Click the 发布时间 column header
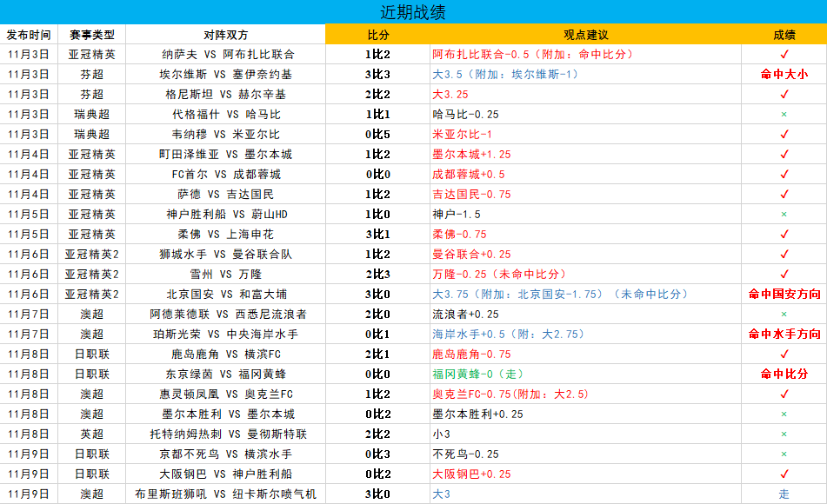The height and width of the screenshot is (504, 827). [29, 35]
